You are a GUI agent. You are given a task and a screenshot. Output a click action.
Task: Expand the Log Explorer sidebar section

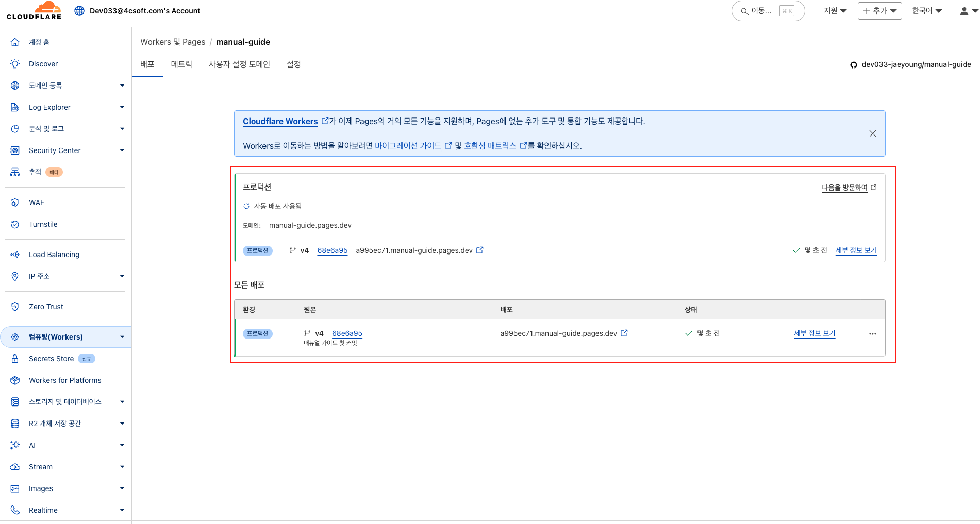(122, 107)
